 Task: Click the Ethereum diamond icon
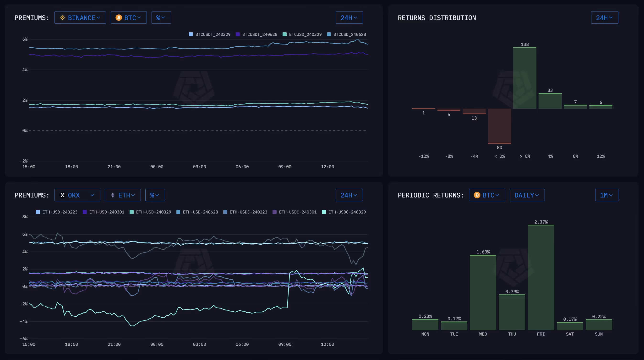113,195
